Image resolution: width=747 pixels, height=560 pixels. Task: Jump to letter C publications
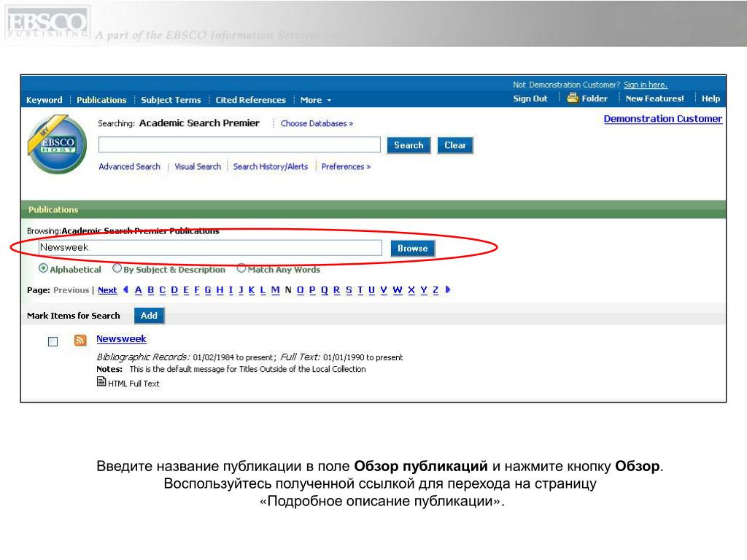(163, 290)
